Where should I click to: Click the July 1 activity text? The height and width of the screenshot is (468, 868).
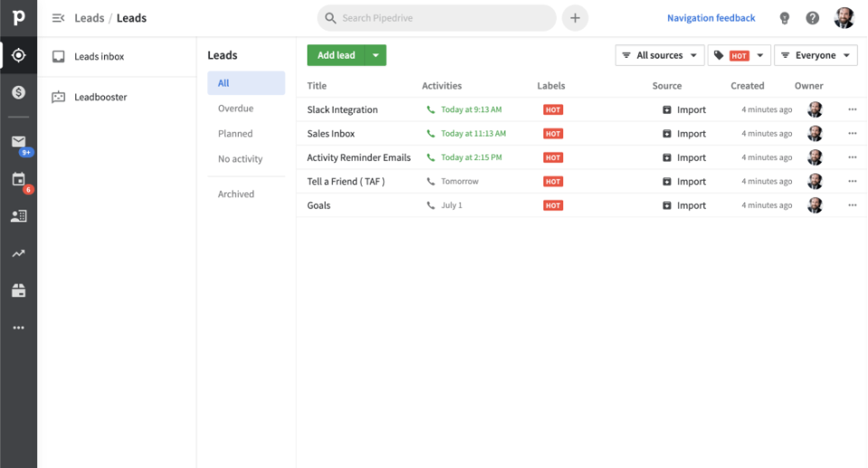click(x=451, y=205)
